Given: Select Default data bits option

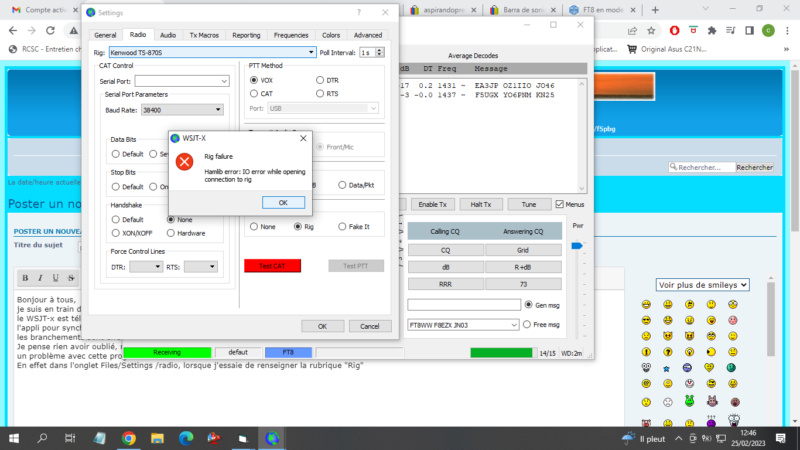Looking at the screenshot, I should [115, 154].
